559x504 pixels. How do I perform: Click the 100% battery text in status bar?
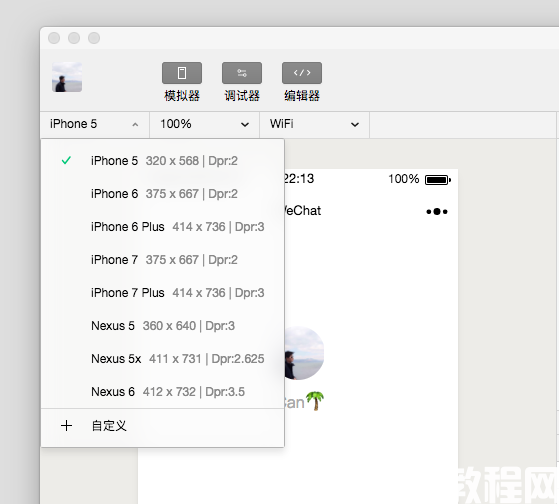403,179
